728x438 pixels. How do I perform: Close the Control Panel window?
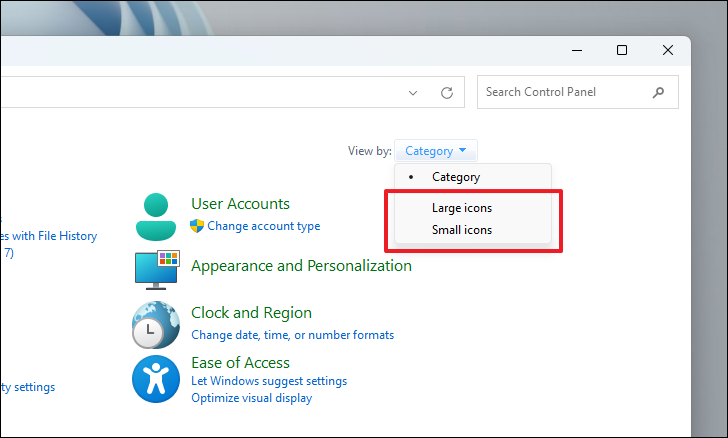point(668,50)
